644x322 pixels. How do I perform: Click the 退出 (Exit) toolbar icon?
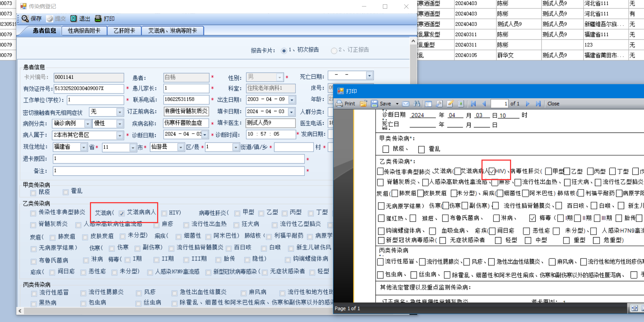click(x=74, y=18)
